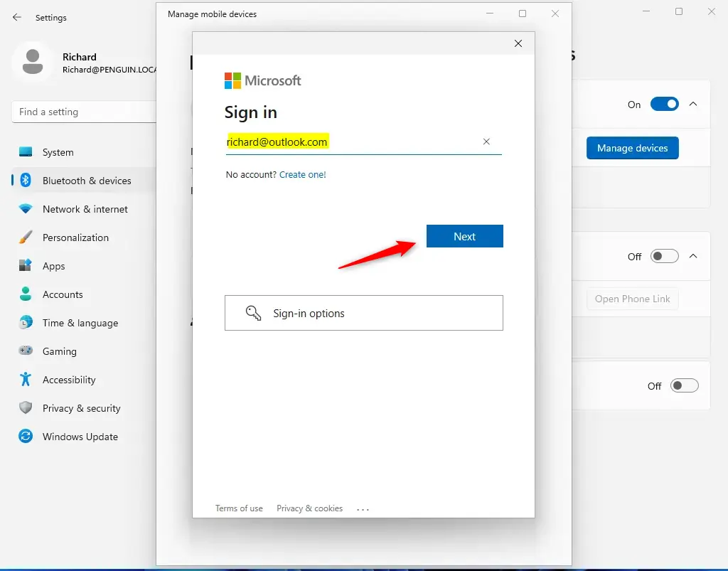This screenshot has width=728, height=571.
Task: Go to Network & internet settings
Action: coord(84,209)
